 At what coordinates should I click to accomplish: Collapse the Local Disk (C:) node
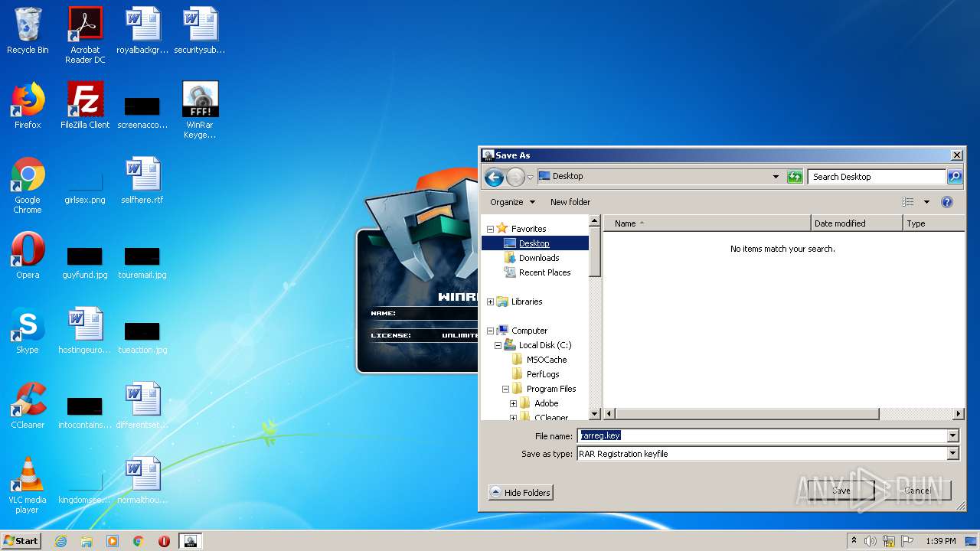click(x=498, y=345)
